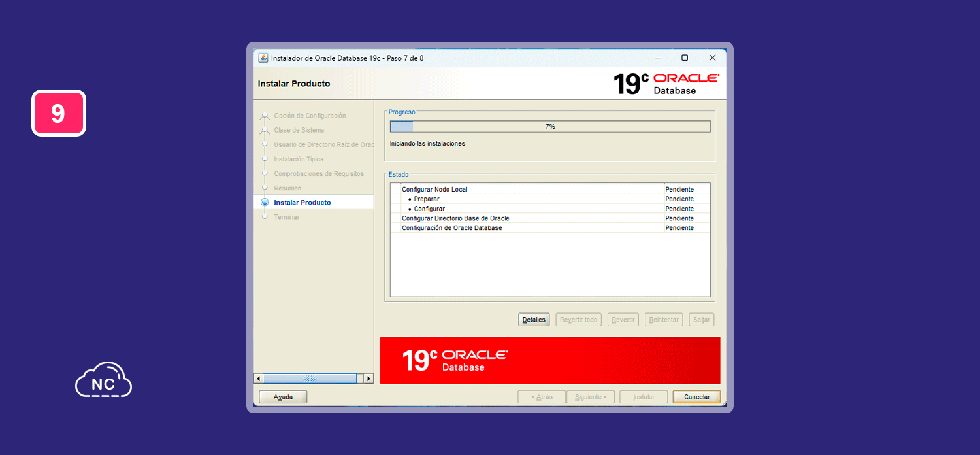
Task: Click the greyed-out Siguiente button
Action: (591, 397)
